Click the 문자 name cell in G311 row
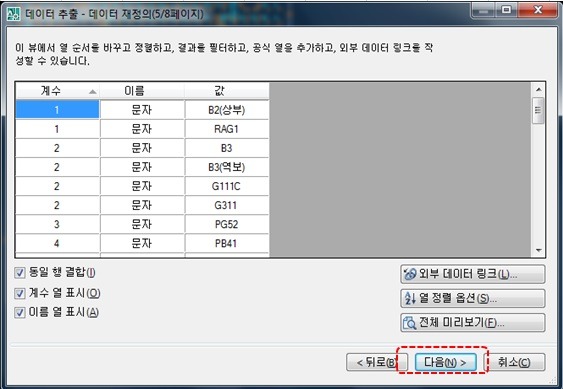The width and height of the screenshot is (563, 389). pyautogui.click(x=142, y=205)
